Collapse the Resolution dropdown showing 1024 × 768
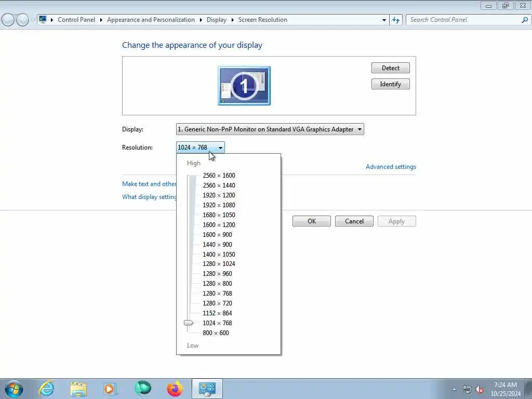Viewport: 532px width, 399px height. pos(200,147)
